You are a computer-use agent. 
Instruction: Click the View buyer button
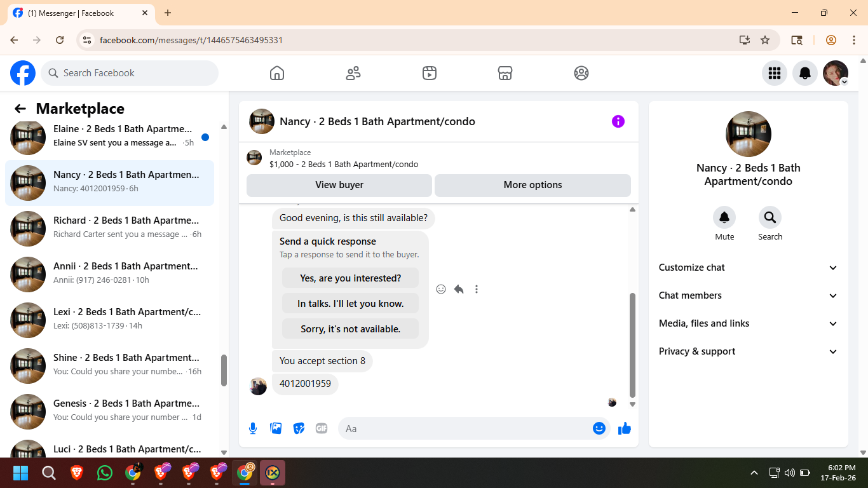click(x=339, y=185)
